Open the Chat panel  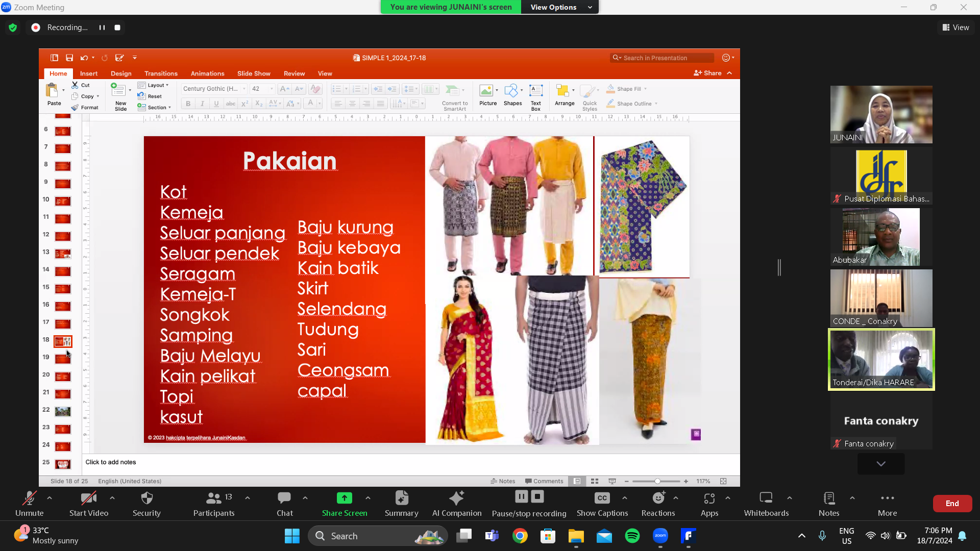tap(284, 503)
